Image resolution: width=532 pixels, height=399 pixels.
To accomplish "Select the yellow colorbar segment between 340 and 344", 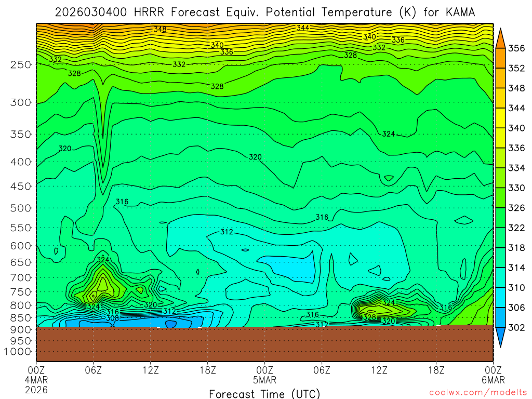I will point(500,118).
